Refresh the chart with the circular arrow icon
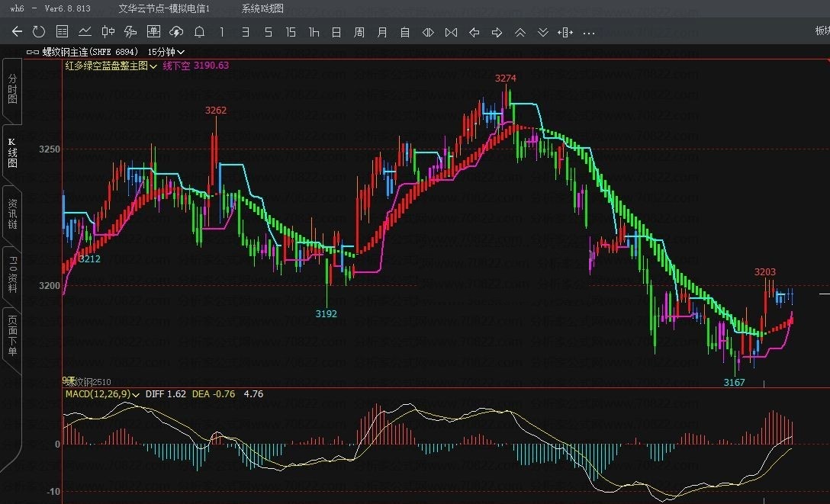Screen dimensions: 830x504 coord(39,32)
